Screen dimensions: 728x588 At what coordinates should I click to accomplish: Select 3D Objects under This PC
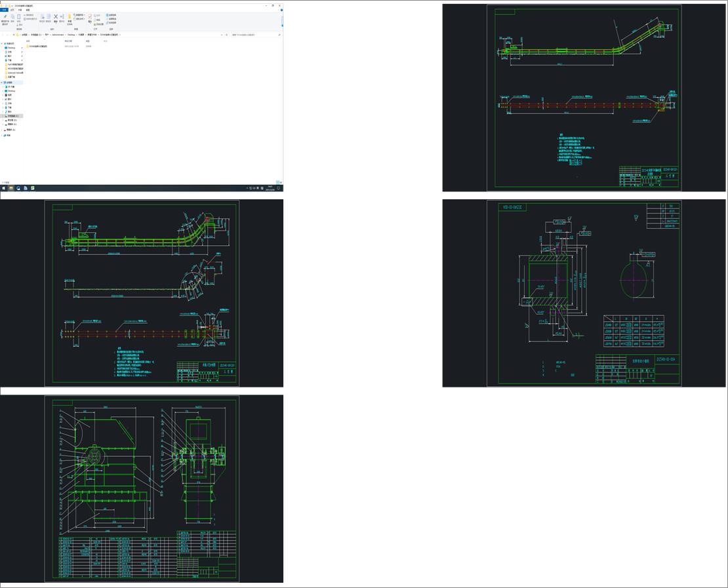tap(10, 87)
